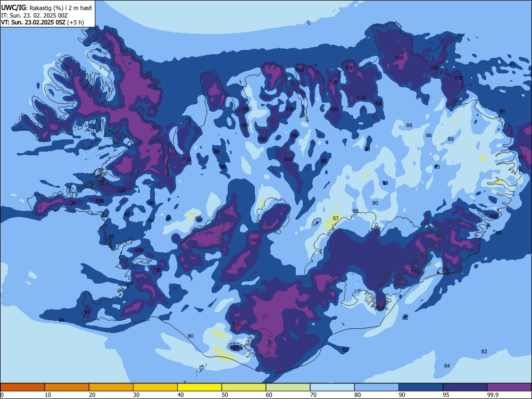Choose the light blue 80–90 legend swatch
Image resolution: width=532 pixels, height=399 pixels.
[x=377, y=387]
